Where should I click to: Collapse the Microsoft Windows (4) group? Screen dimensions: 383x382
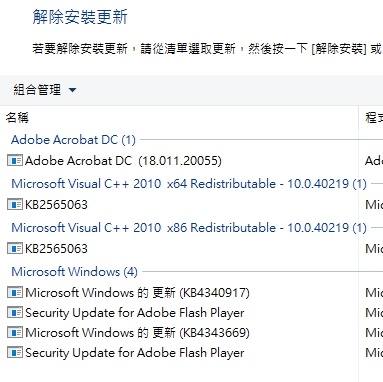(74, 272)
